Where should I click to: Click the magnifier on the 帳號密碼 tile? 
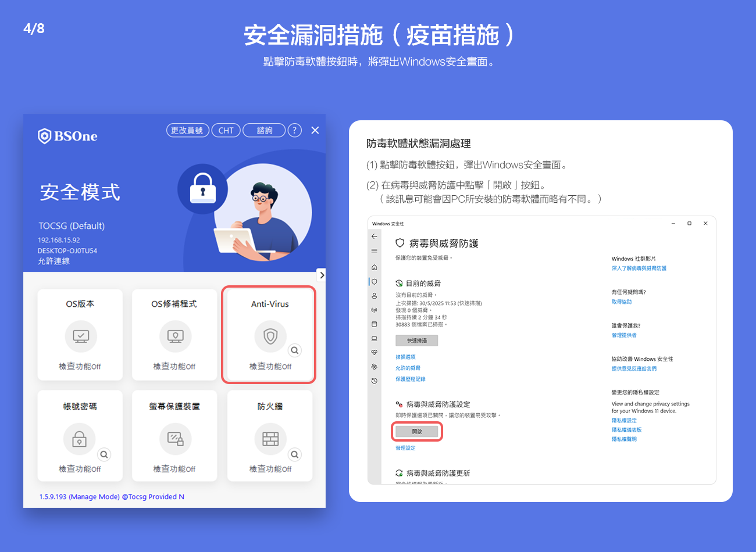(x=104, y=454)
